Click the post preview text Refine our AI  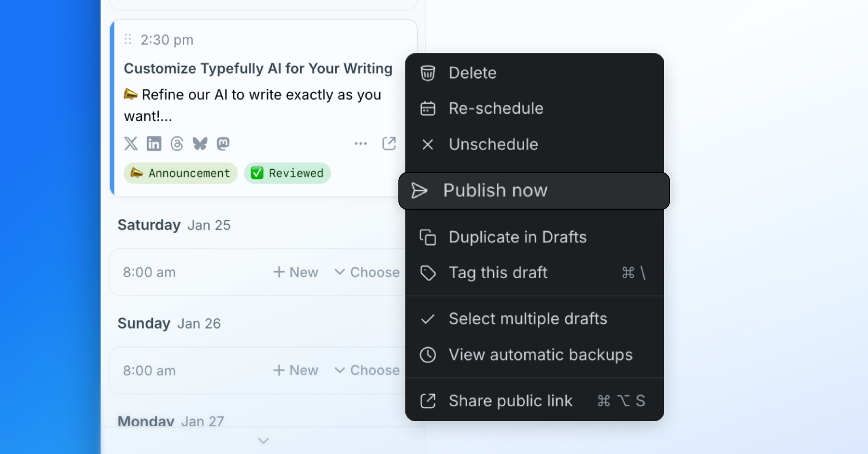(x=253, y=105)
